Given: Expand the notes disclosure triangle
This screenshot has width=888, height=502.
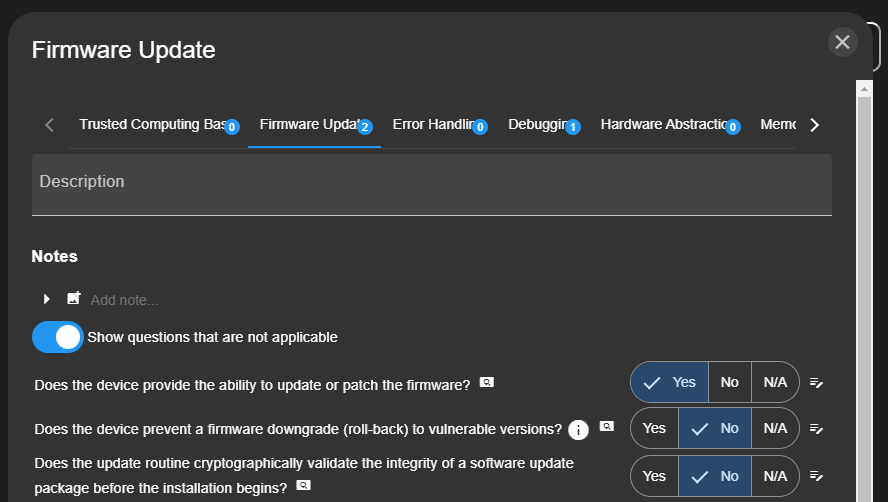Looking at the screenshot, I should point(47,299).
